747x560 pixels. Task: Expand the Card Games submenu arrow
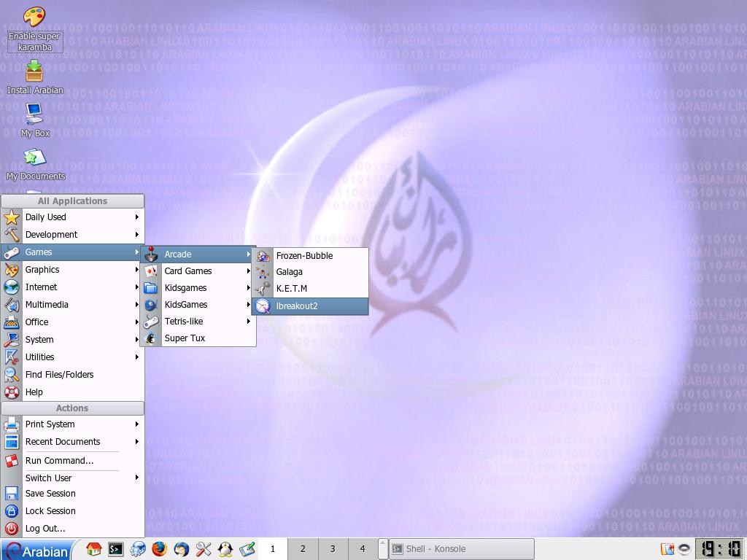tap(249, 271)
